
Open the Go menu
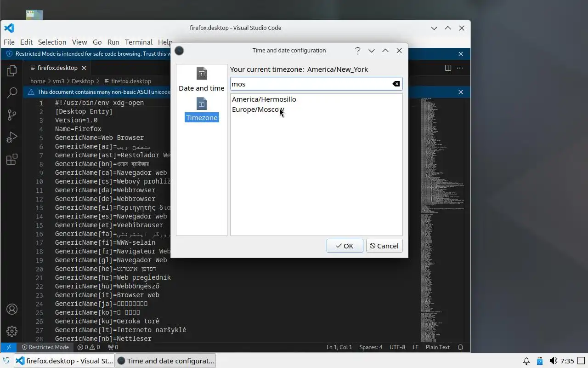[97, 42]
